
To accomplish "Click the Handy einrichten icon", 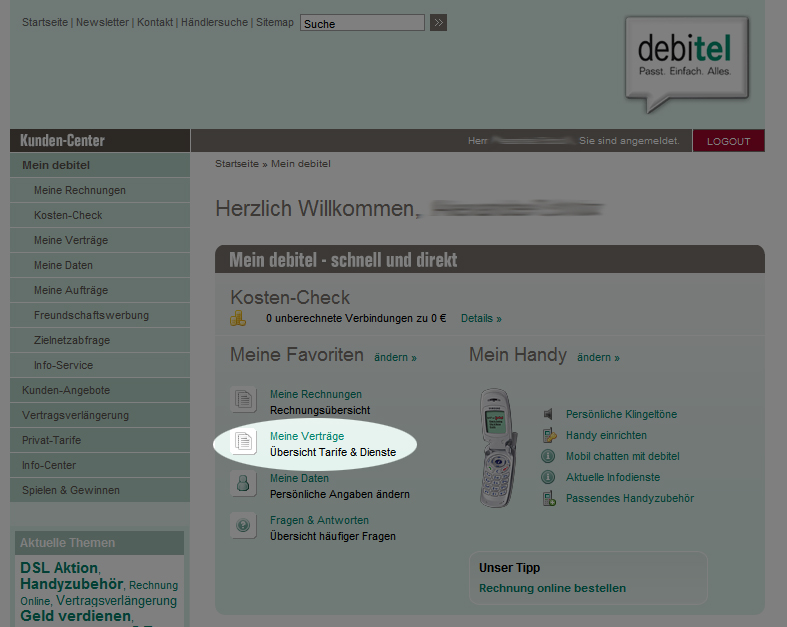I will click(548, 435).
